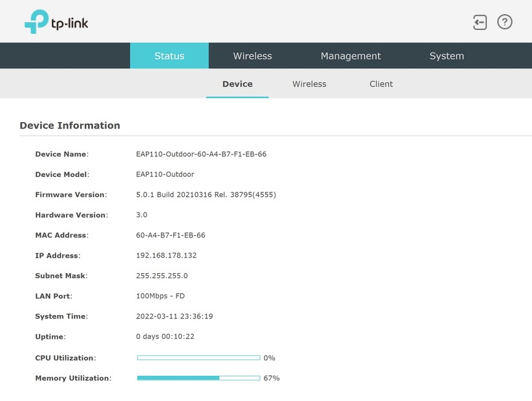Click the Firmware Version value
This screenshot has height=401, width=532.
(x=206, y=194)
